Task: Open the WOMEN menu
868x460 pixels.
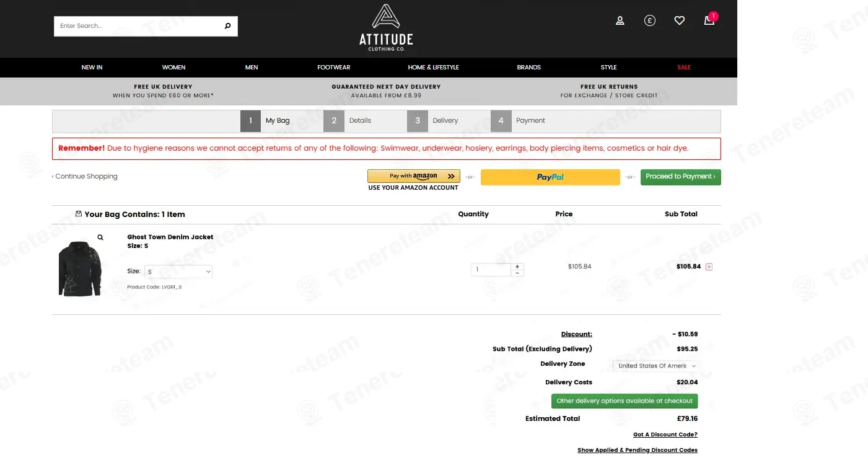Action: pos(174,67)
